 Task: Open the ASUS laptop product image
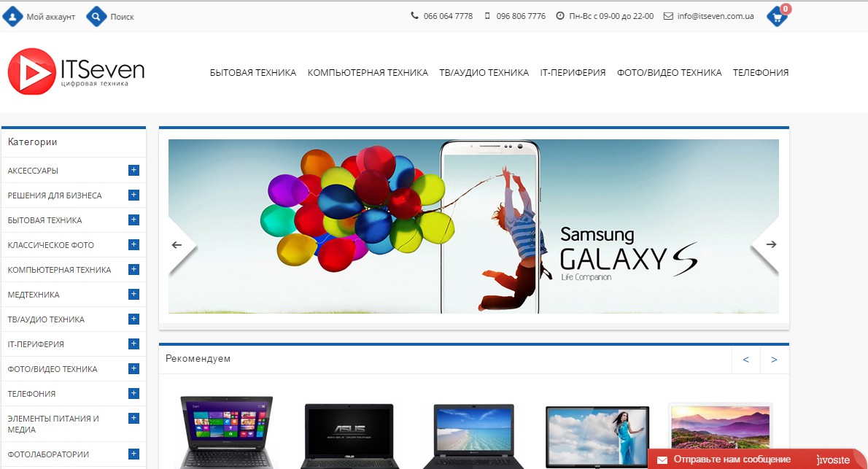click(349, 435)
